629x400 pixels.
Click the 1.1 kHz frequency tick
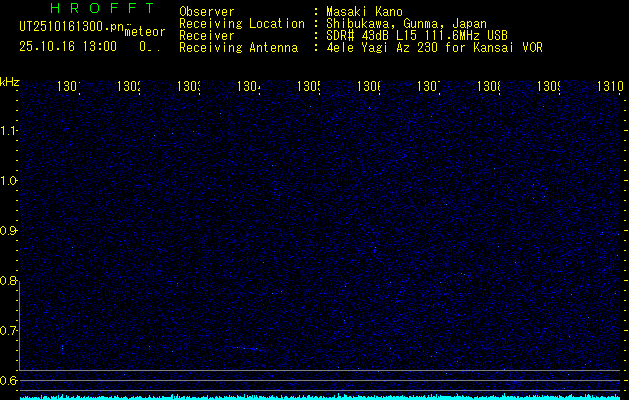(9, 131)
